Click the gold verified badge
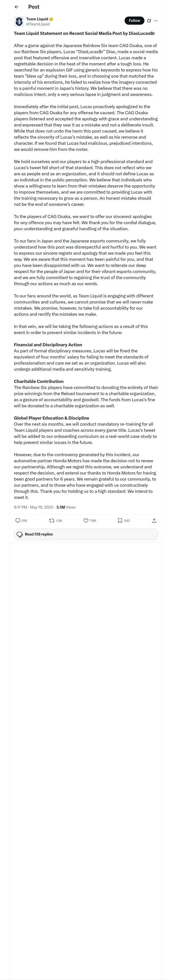This screenshot has width=172, height=980. (x=51, y=19)
